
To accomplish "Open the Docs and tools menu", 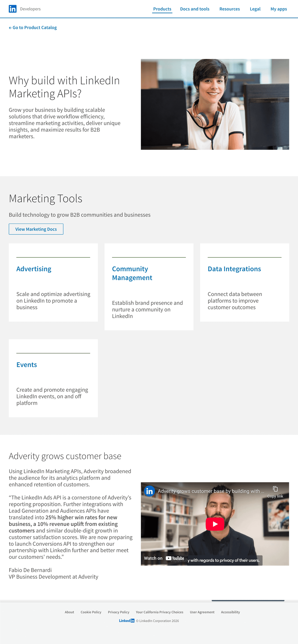I will tap(195, 9).
